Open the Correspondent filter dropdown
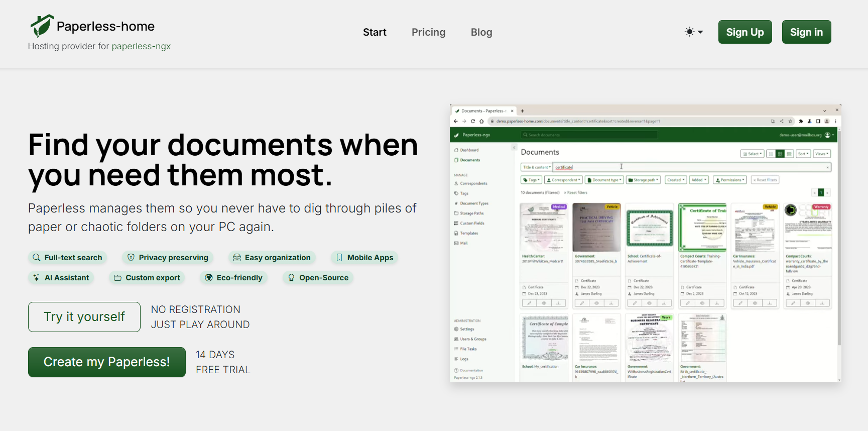868x431 pixels. pos(564,180)
